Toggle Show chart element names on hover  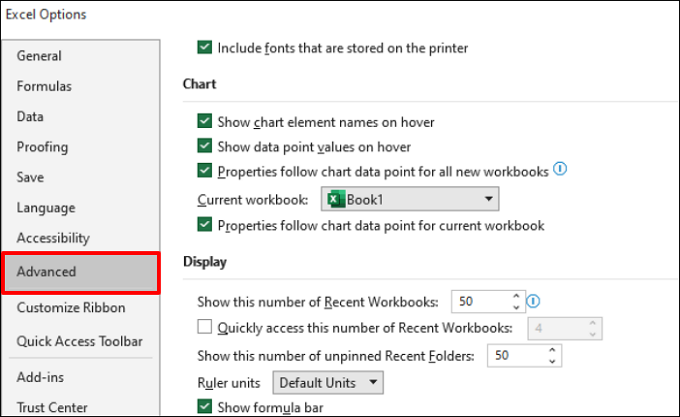205,122
